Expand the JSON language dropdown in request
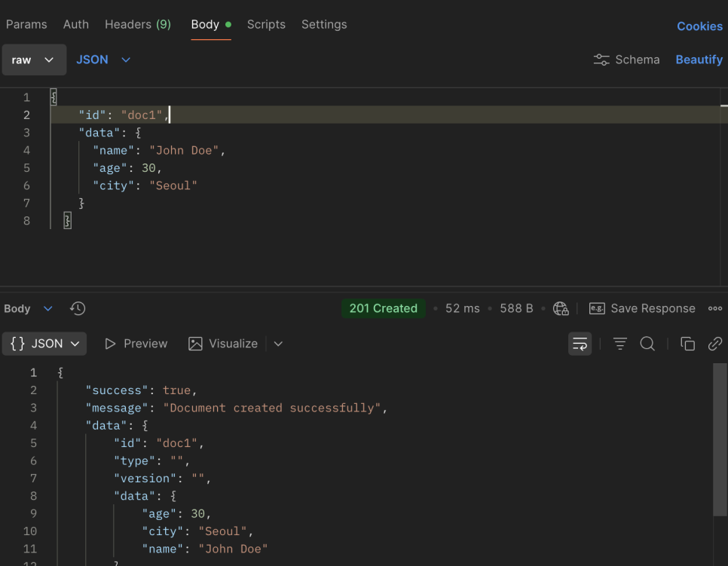Screen dimensions: 728x566 tap(103, 60)
